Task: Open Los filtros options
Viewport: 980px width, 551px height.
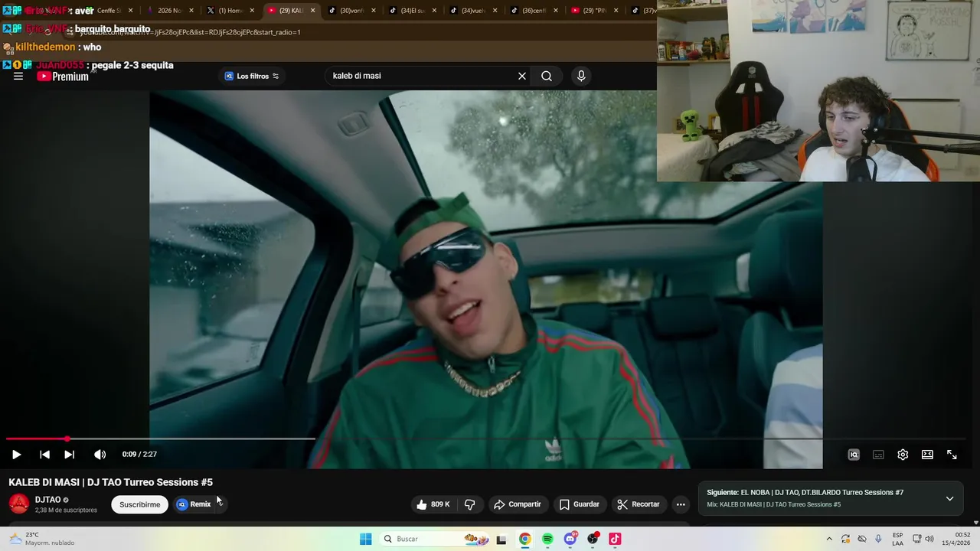Action: pyautogui.click(x=252, y=76)
